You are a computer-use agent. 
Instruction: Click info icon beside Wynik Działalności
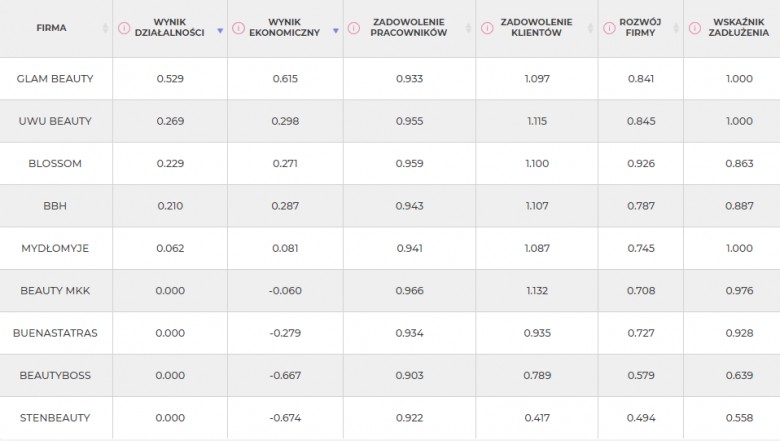(124, 28)
